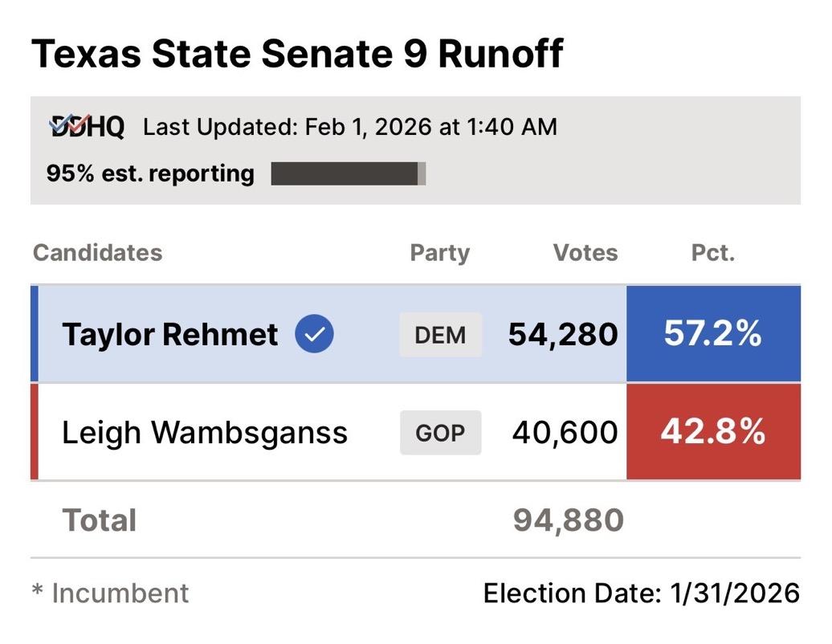Click the Election Date 1/31/2026 text

click(642, 593)
